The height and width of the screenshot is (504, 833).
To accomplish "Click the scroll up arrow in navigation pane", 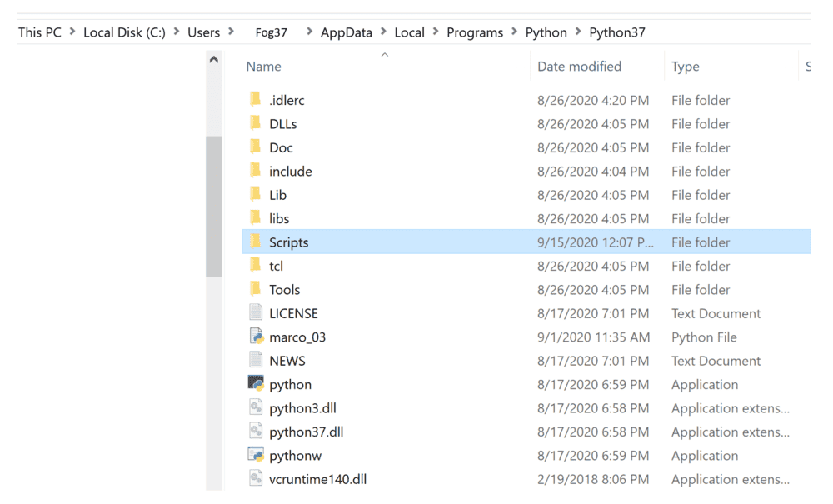I will tap(214, 61).
